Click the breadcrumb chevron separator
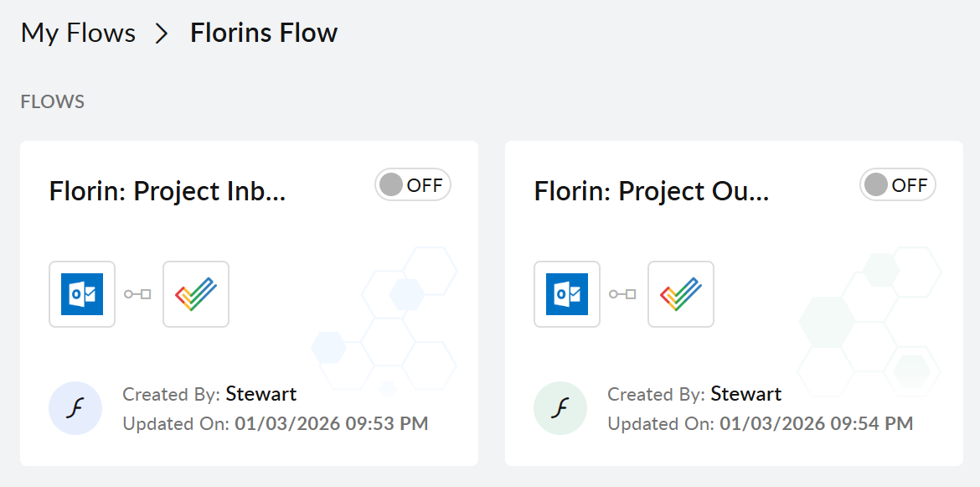 click(162, 34)
